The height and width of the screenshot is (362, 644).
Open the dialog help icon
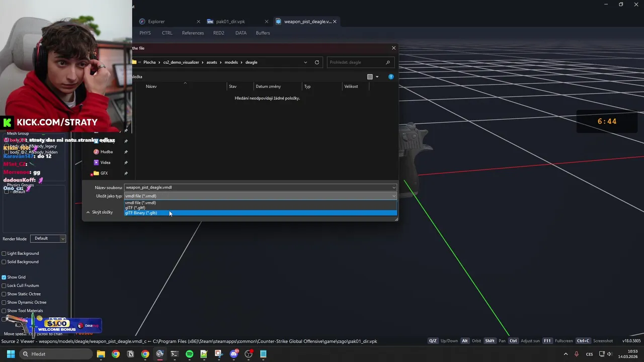tap(391, 77)
